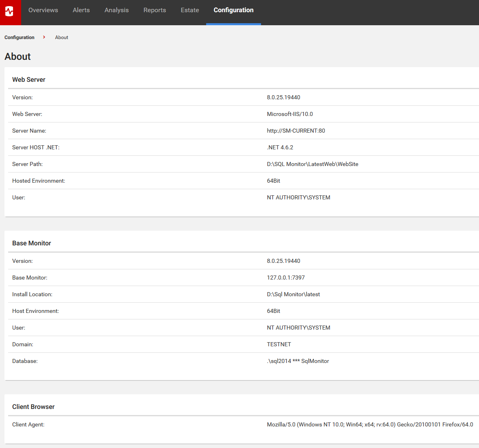
Task: Click the Configuration tab in navigation bar
Action: (x=233, y=10)
